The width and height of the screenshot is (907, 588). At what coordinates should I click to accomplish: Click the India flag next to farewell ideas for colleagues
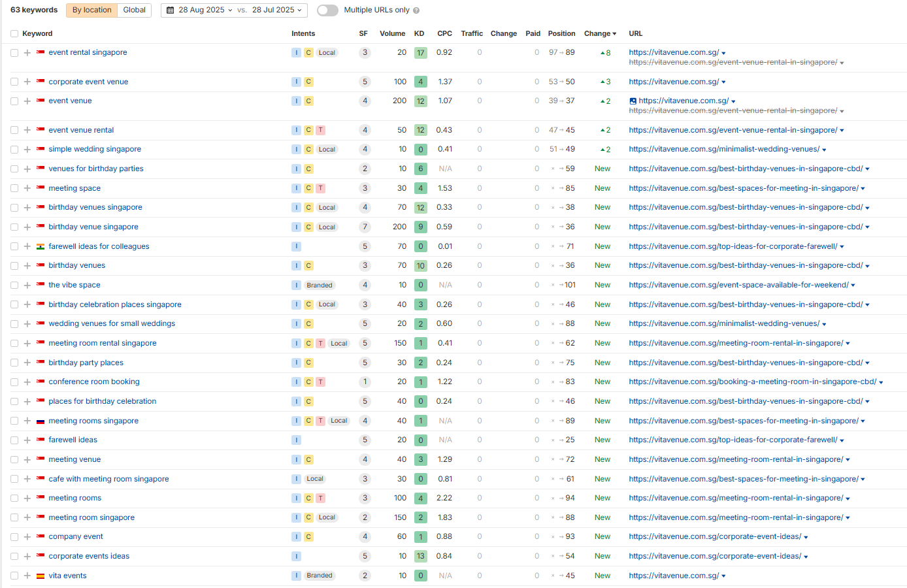click(x=41, y=246)
